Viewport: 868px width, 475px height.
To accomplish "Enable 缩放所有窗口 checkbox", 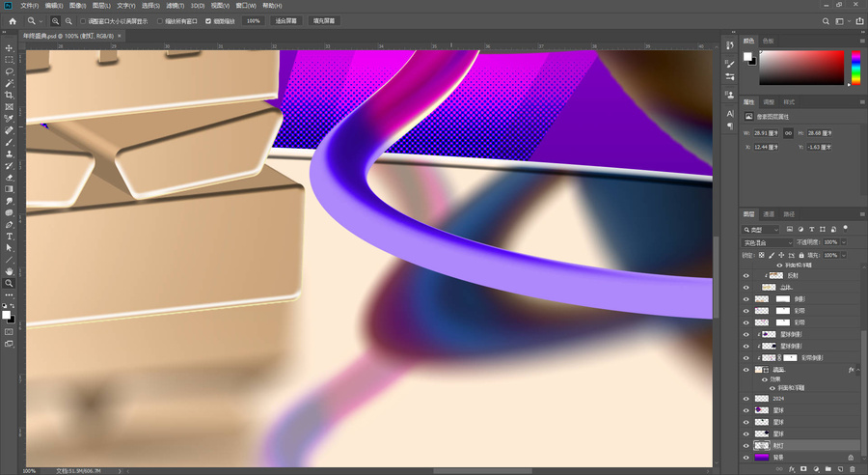I will coord(160,21).
